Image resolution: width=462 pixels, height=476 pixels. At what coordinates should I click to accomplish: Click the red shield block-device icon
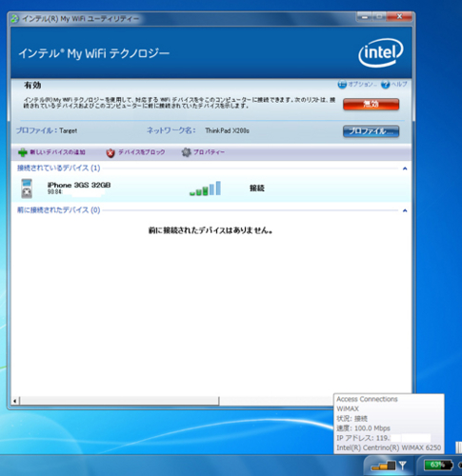tap(110, 152)
